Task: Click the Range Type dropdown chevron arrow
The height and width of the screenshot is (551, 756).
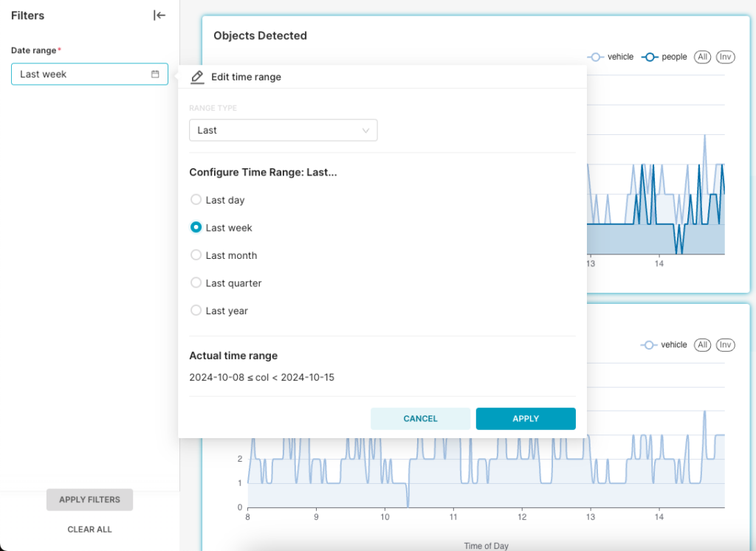Action: pos(366,131)
